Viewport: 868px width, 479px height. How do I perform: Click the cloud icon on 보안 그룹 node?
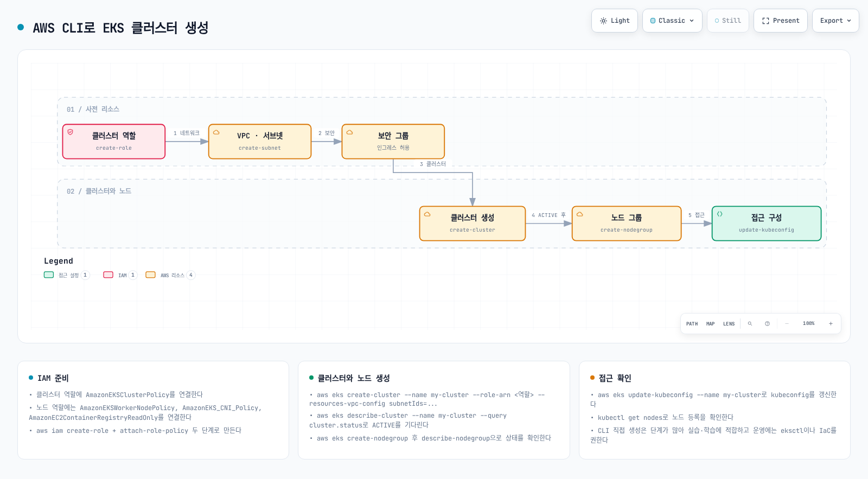pos(349,132)
